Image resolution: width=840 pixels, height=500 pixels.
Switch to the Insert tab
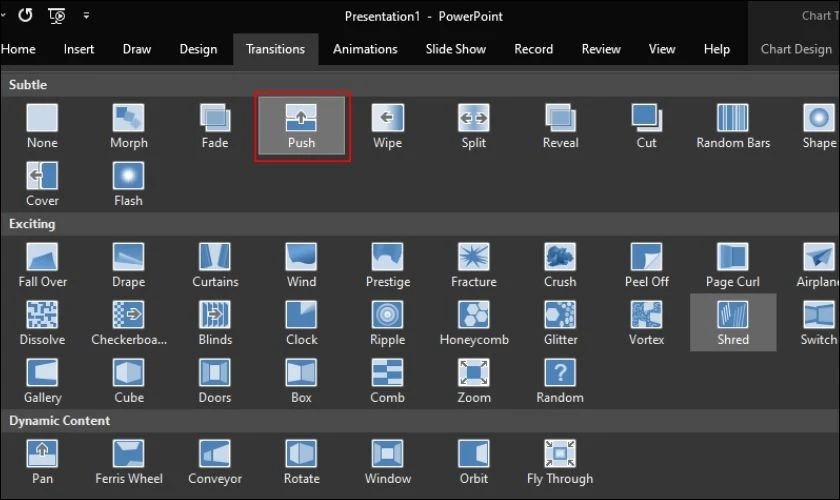click(x=79, y=49)
